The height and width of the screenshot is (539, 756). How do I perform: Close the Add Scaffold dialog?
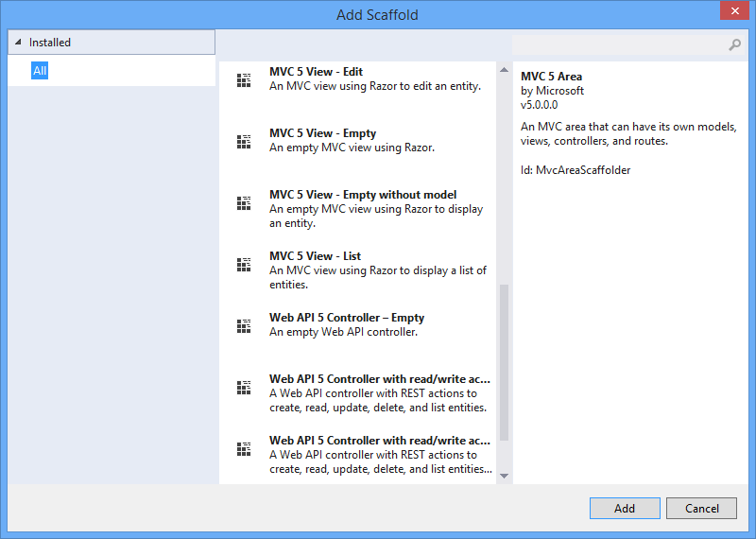735,10
